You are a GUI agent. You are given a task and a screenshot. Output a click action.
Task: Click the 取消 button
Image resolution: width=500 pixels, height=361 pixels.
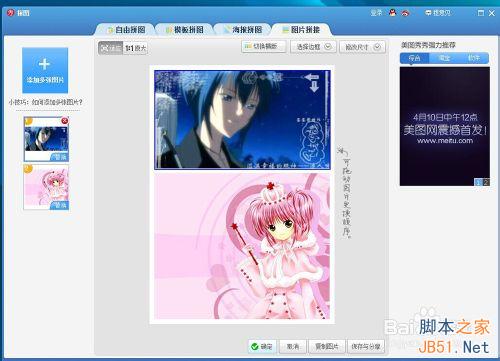click(x=293, y=347)
